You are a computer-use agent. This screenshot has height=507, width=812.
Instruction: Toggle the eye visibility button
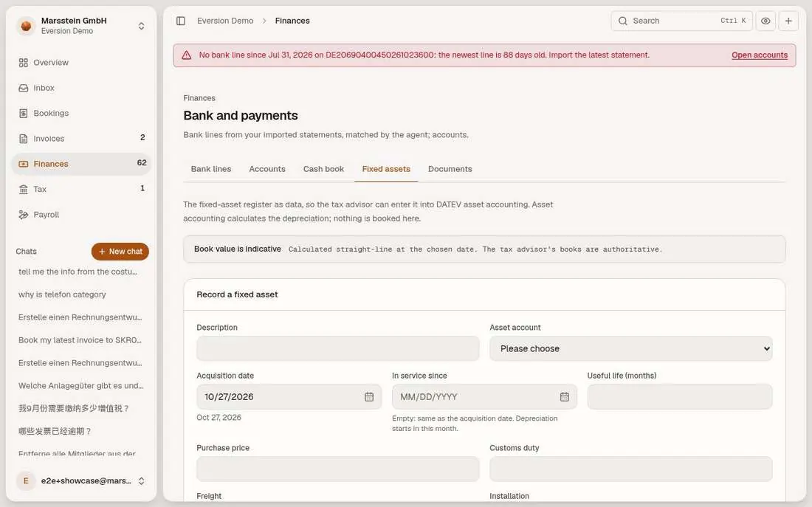click(765, 21)
